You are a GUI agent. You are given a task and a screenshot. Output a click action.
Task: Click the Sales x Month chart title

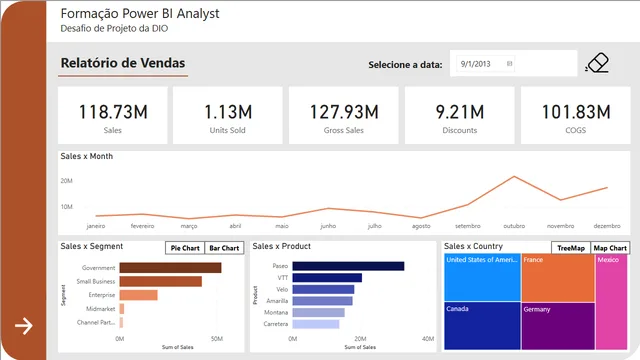coord(87,156)
